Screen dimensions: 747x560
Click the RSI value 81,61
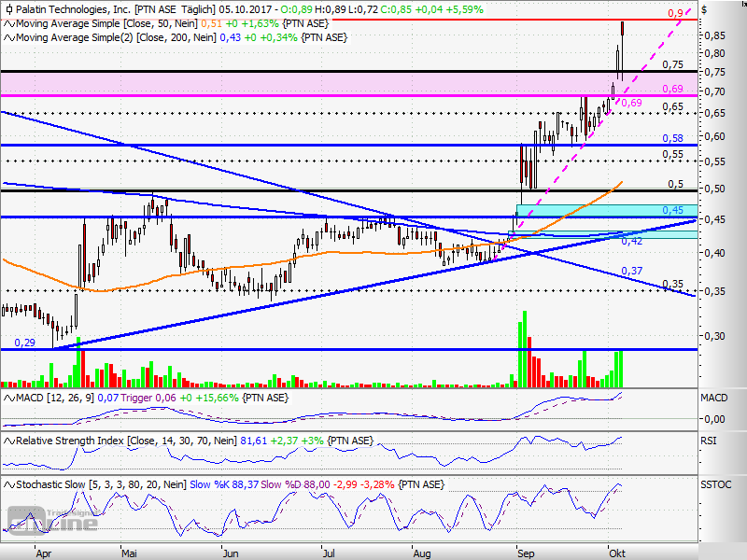tap(253, 441)
